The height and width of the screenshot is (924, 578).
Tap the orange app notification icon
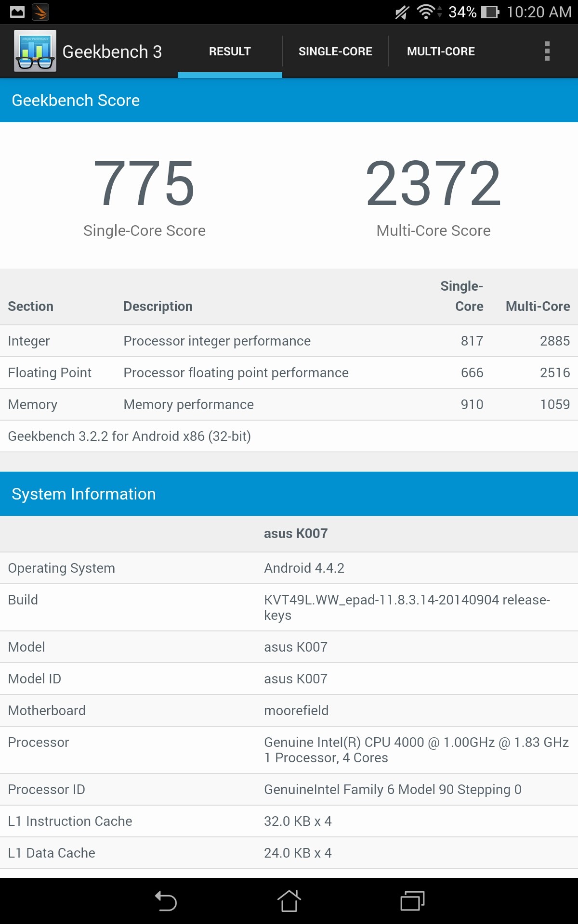(40, 12)
